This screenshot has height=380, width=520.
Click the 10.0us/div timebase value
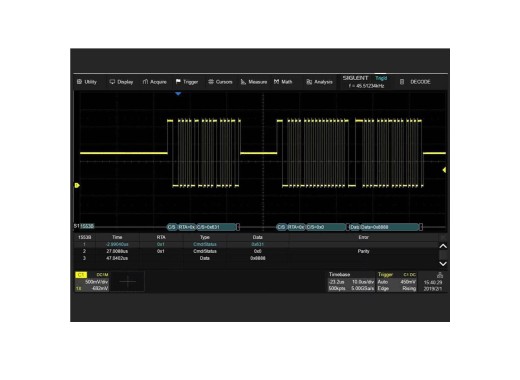[x=363, y=282]
